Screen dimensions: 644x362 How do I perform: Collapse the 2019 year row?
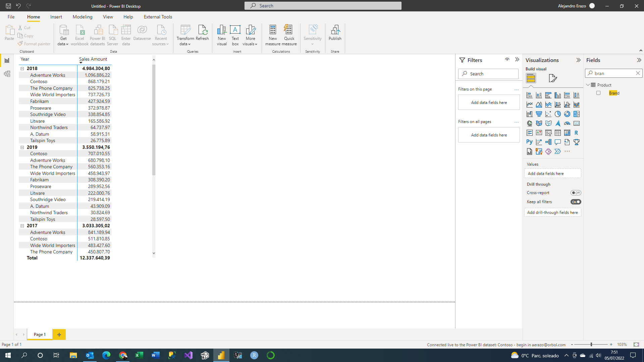22,147
